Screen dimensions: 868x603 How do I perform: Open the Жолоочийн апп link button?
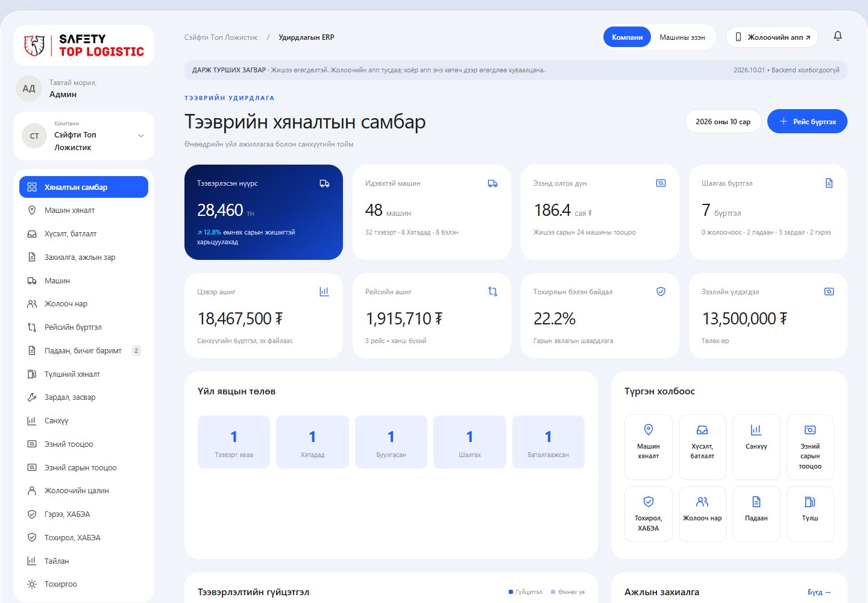coord(772,37)
